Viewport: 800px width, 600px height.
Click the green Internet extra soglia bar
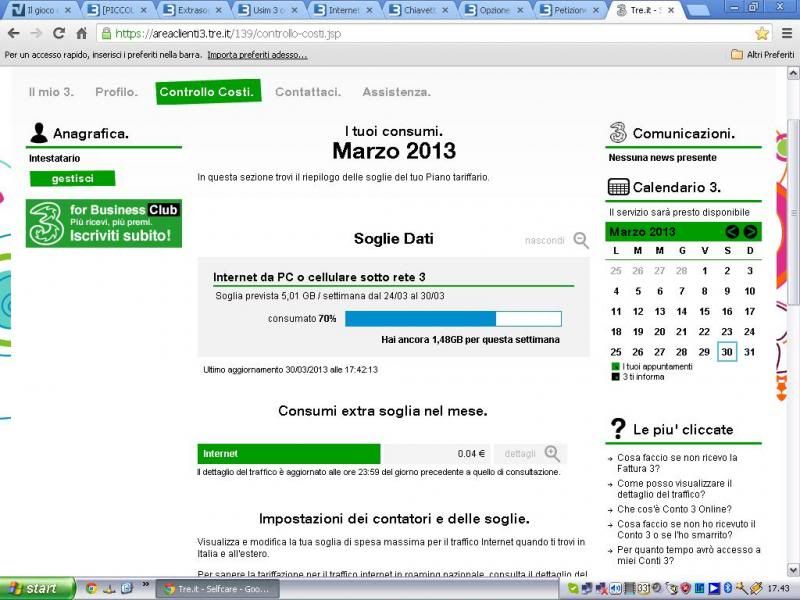click(x=289, y=454)
